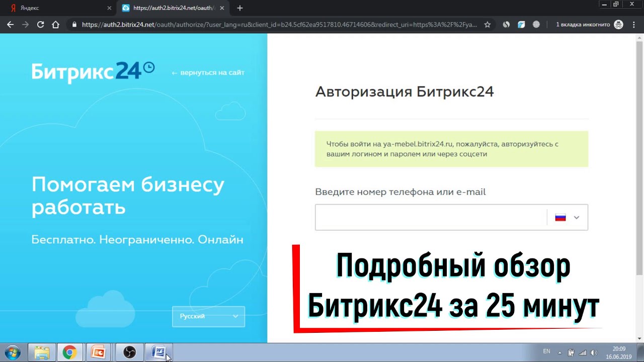
Task: Click the blue square extension icon
Action: pyautogui.click(x=521, y=24)
